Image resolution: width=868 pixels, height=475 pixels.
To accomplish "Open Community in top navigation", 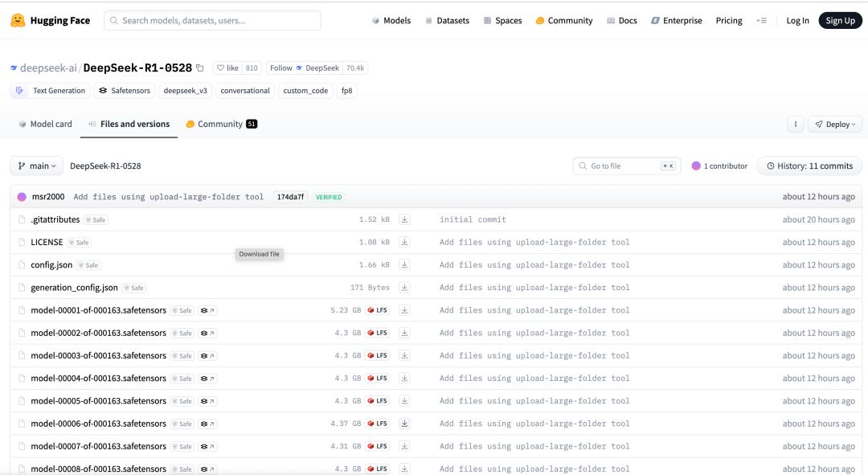I will (564, 20).
